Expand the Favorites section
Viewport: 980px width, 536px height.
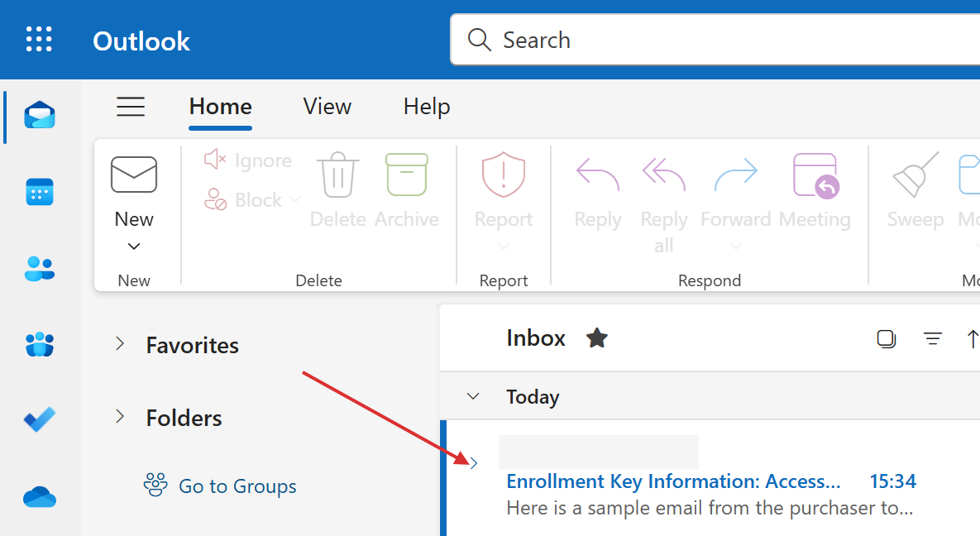coord(120,343)
